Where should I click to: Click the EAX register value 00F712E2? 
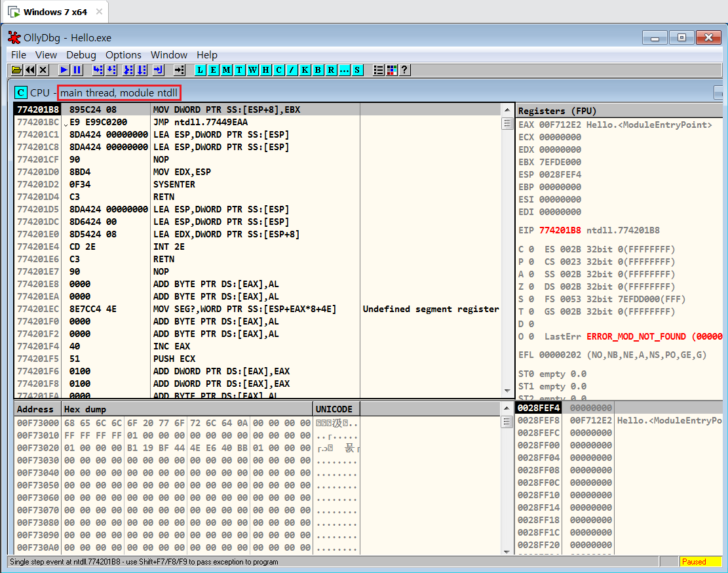[x=560, y=125]
